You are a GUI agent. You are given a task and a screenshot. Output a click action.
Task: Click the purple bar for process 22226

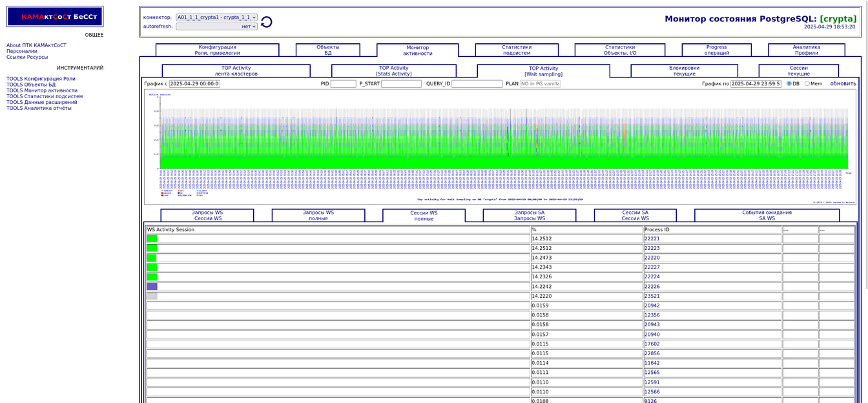pyautogui.click(x=152, y=287)
